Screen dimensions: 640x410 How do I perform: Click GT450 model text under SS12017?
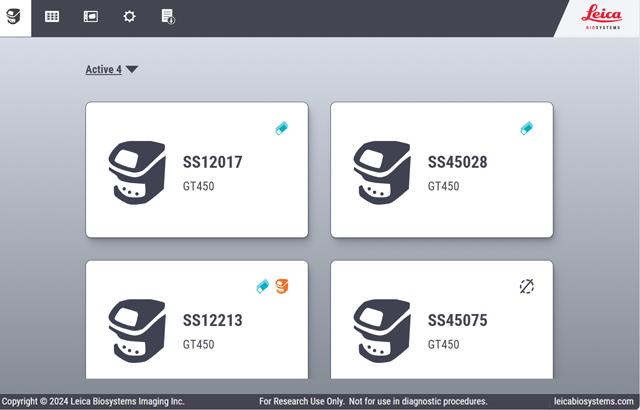198,186
